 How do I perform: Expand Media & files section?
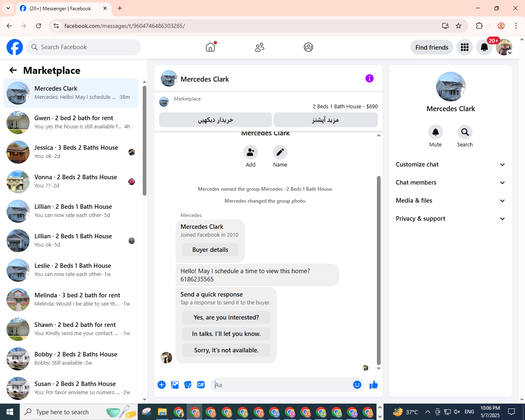(451, 201)
